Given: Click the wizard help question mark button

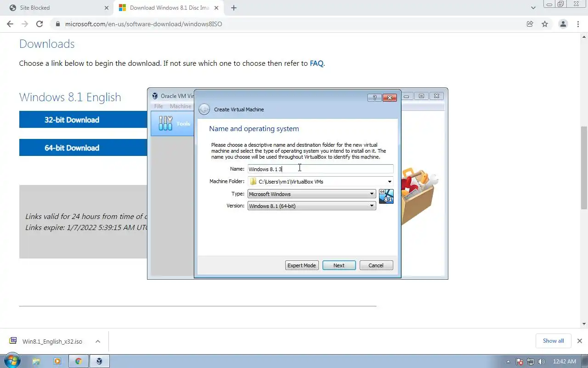Looking at the screenshot, I should (374, 98).
